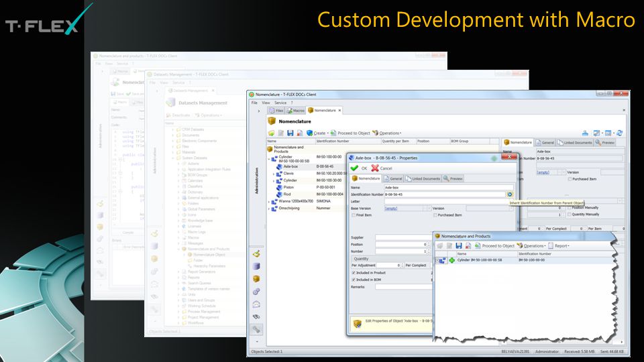This screenshot has height=362, width=644.
Task: Toggle the Purchased Item checkbox in the Properties dialog
Action: (435, 215)
